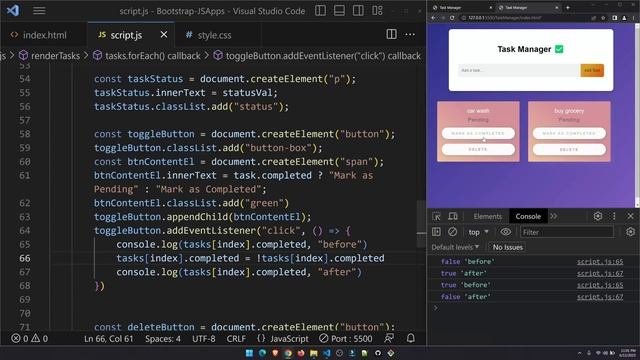The height and width of the screenshot is (360, 640).
Task: Toggle DevTools device toolbar
Action: pyautogui.click(x=453, y=216)
